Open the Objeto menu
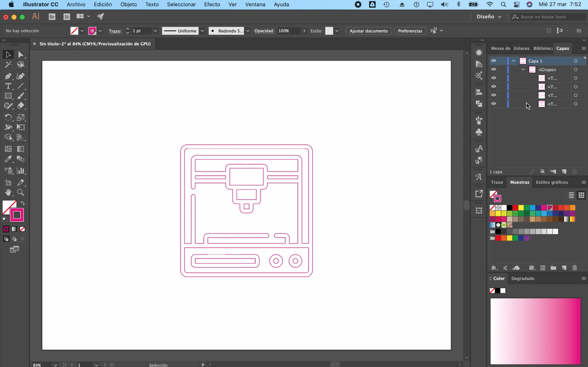The height and width of the screenshot is (367, 588). [x=128, y=4]
